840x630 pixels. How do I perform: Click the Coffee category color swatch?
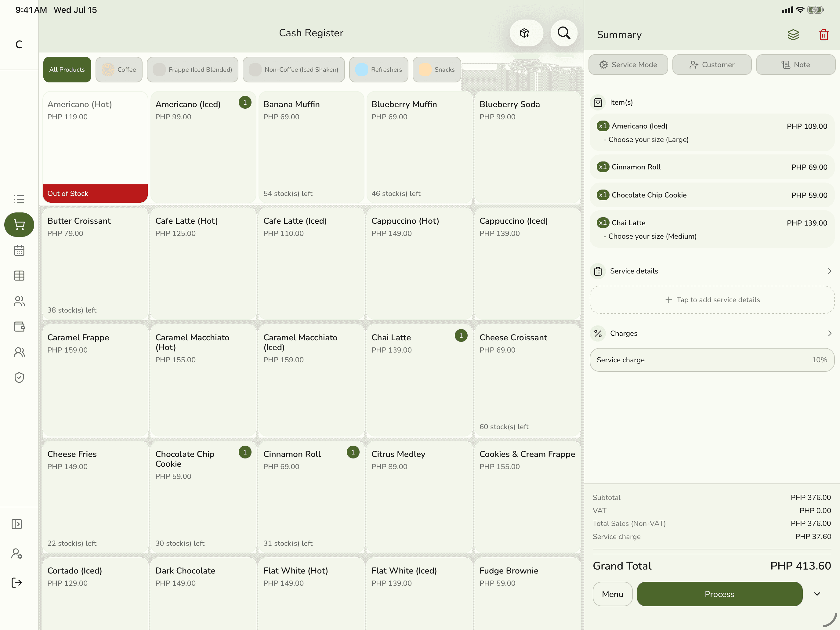[108, 70]
